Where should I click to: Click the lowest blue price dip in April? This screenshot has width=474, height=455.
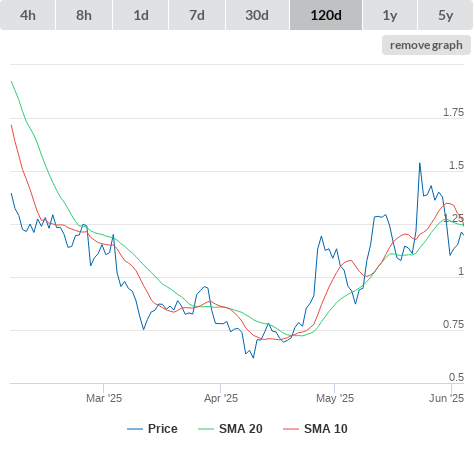pyautogui.click(x=253, y=358)
